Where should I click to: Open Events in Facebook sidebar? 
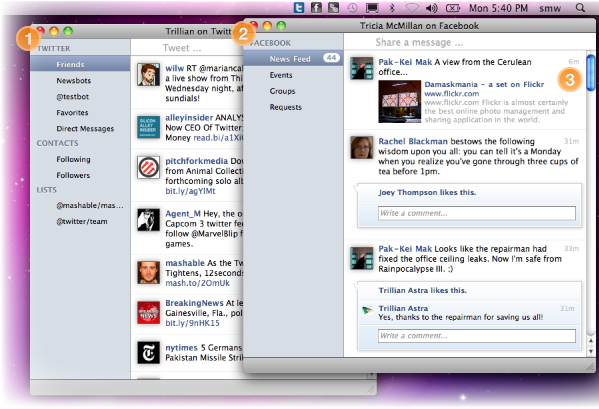pos(293,75)
